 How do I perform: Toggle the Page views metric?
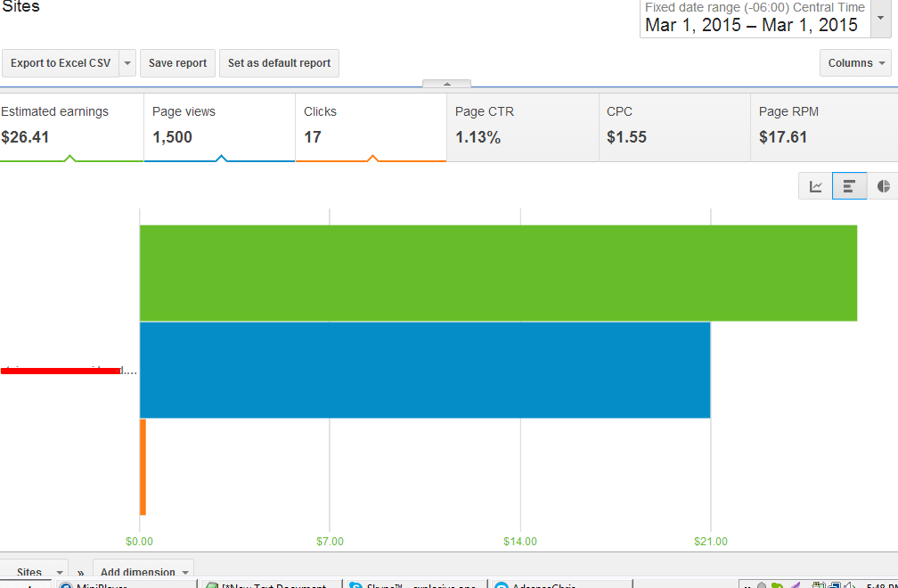[219, 127]
